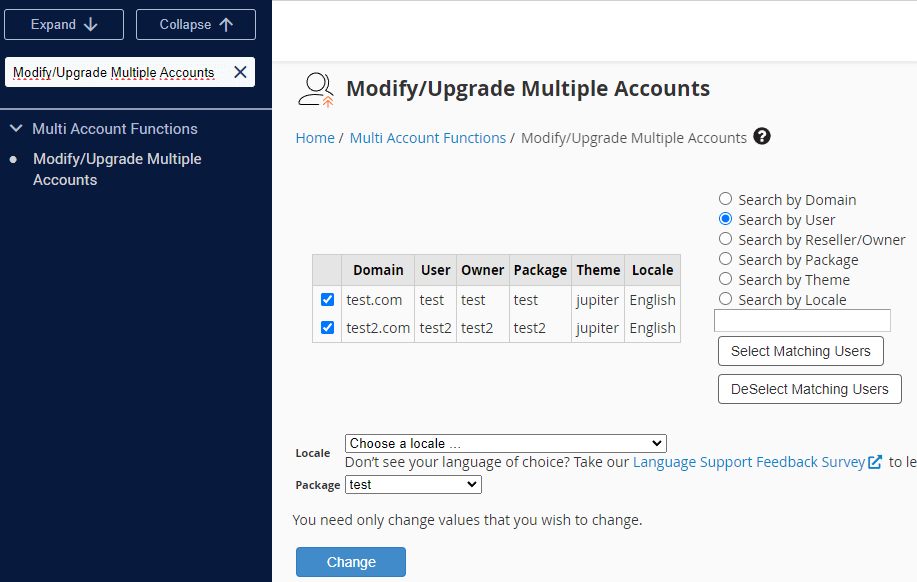Screen dimensions: 917x582
Task: Click Select Matching Users button
Action: [x=800, y=351]
